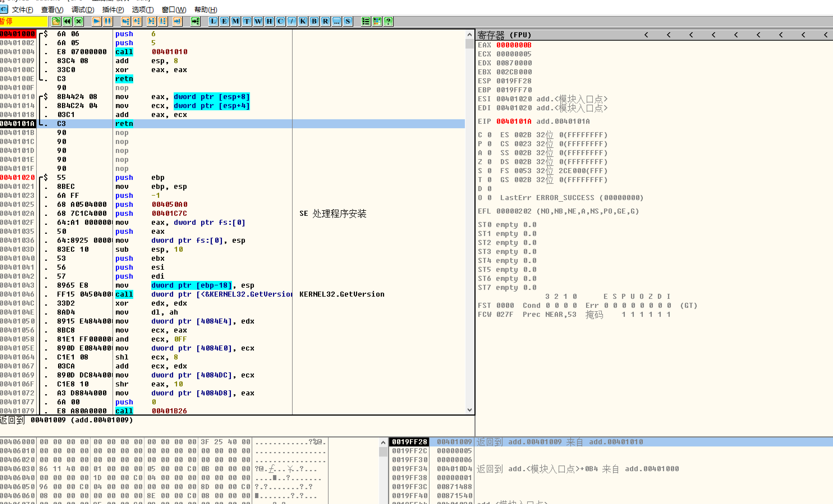
Task: Open Memory map with M button
Action: [x=236, y=22]
